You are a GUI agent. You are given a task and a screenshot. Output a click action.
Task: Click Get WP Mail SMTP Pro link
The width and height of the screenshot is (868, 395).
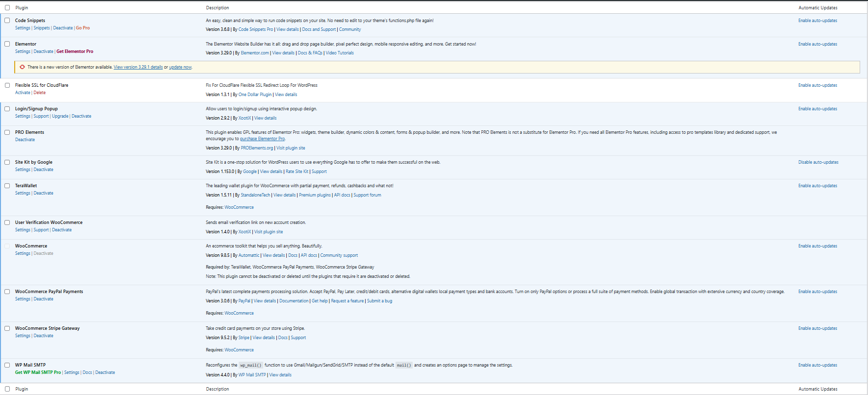point(38,372)
